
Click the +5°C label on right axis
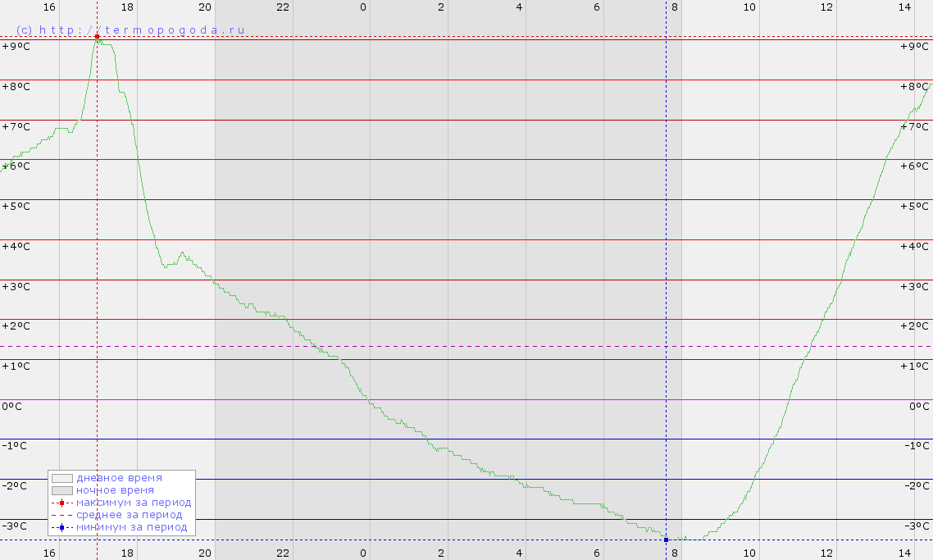coord(915,207)
